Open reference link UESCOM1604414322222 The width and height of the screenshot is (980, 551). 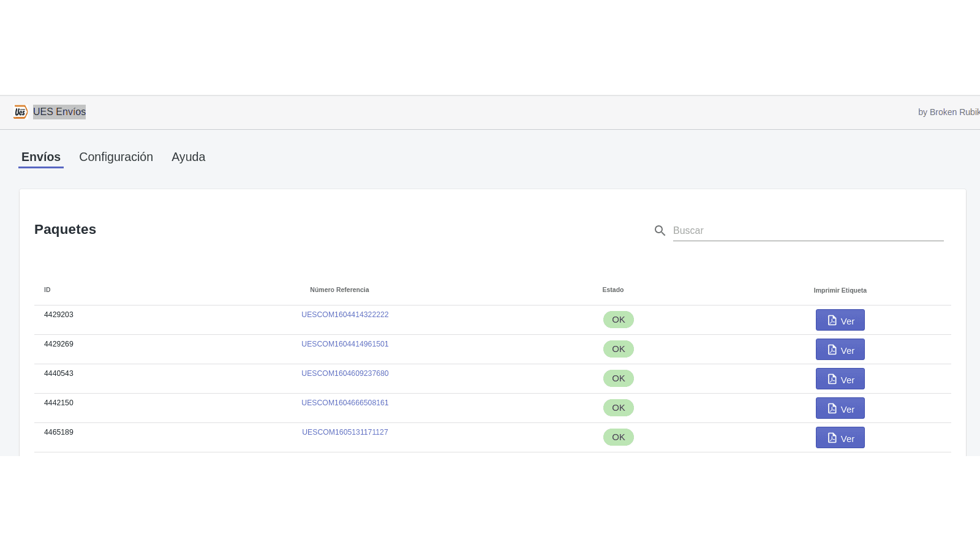click(x=345, y=315)
